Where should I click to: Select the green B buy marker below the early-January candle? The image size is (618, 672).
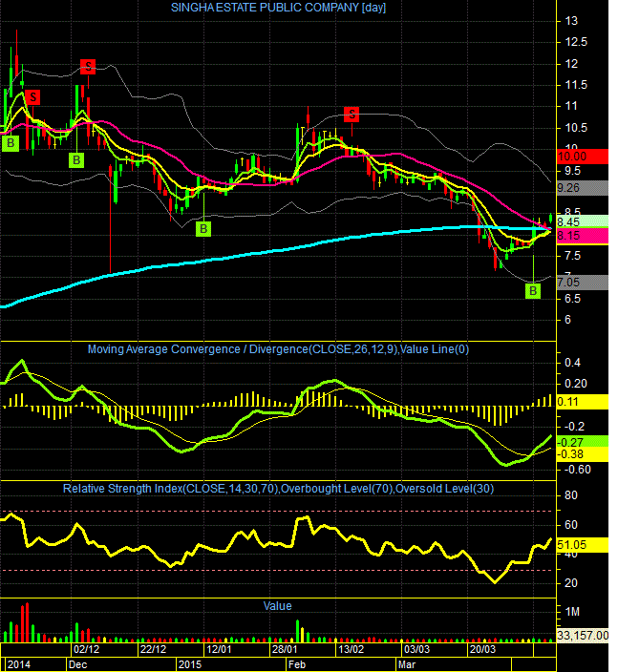203,229
